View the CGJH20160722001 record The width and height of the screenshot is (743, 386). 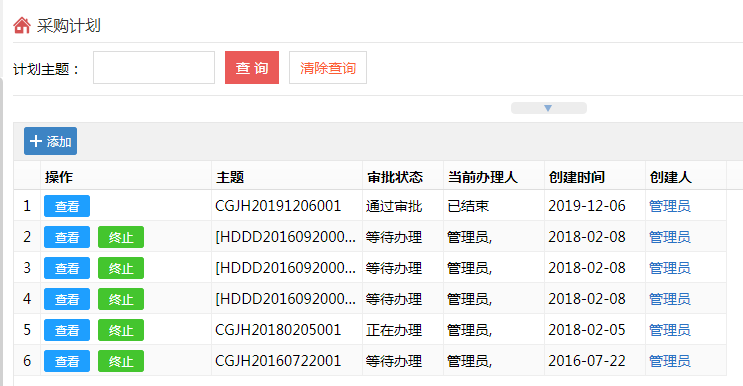[67, 361]
